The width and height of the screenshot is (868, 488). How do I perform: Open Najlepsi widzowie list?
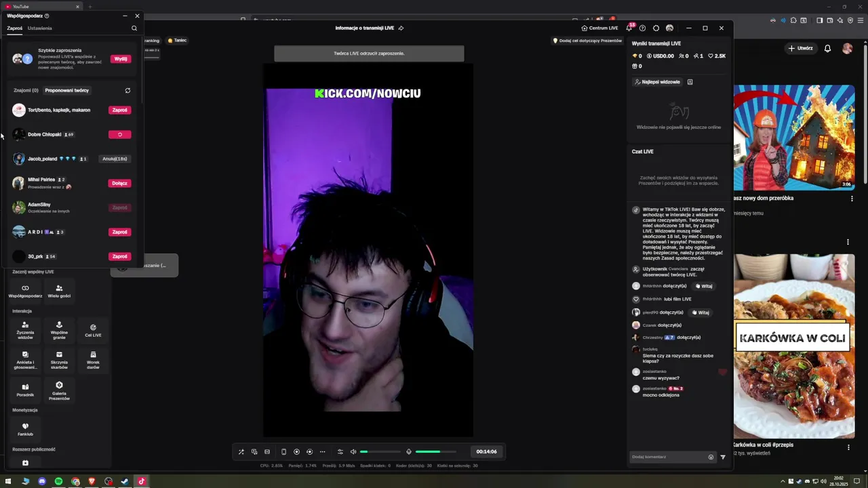[x=657, y=82]
